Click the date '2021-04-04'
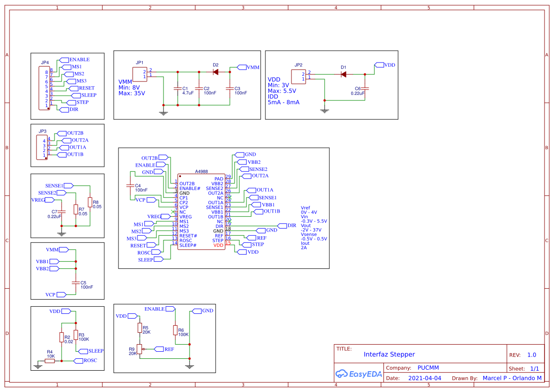 tap(425, 378)
